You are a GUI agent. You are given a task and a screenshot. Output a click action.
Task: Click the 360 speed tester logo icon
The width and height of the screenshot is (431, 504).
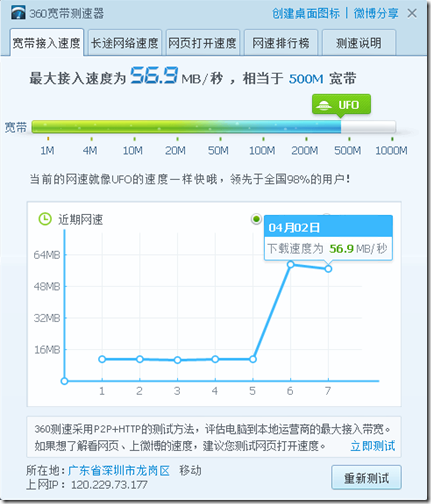coord(18,13)
